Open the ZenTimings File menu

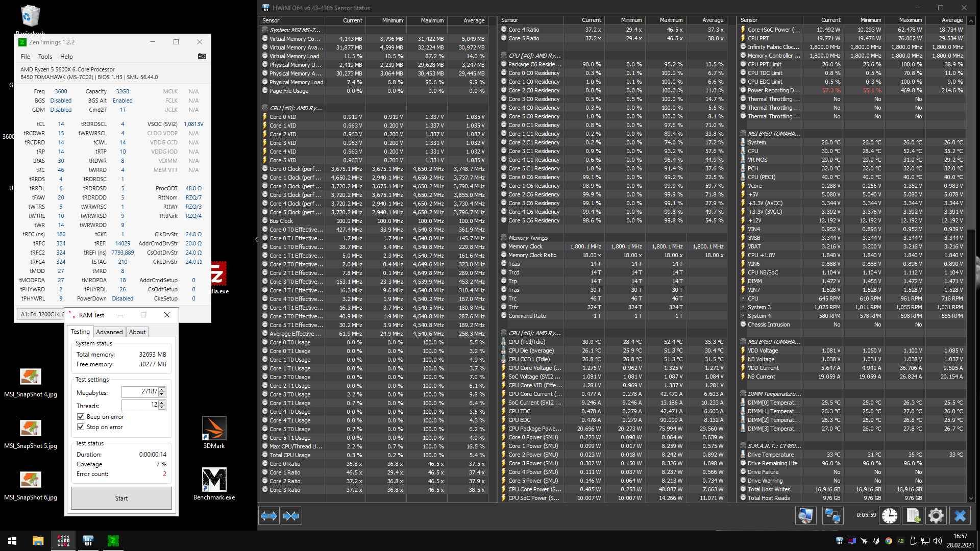(26, 57)
